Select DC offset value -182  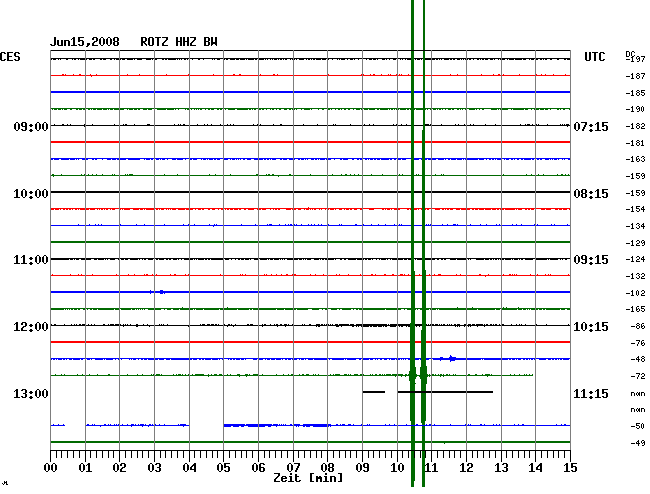[635, 126]
